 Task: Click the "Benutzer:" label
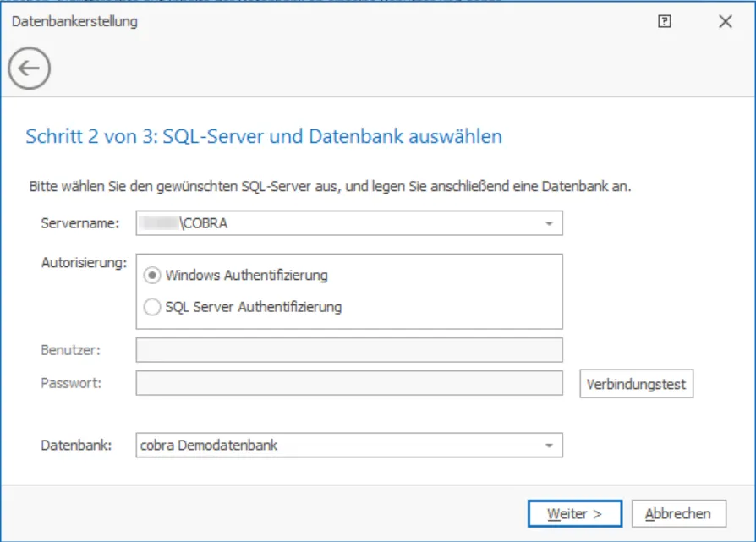[x=71, y=350]
